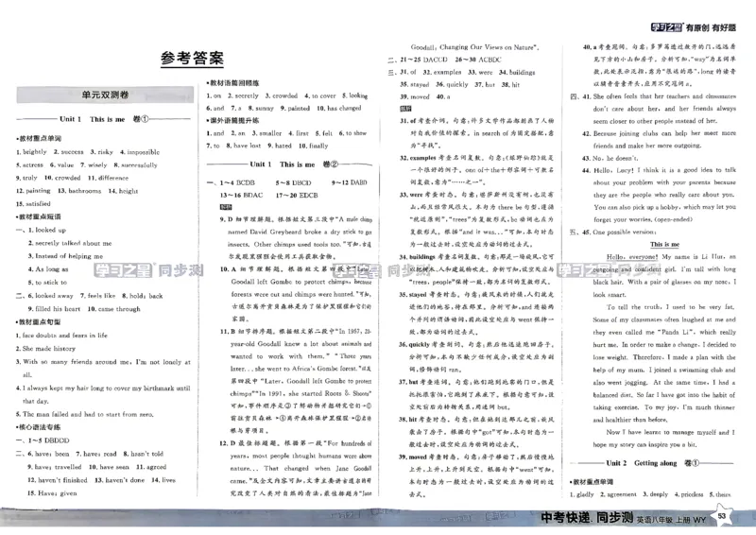The width and height of the screenshot is (756, 535).
Task: Click the sentence about failing and starting from zero
Action: click(x=85, y=414)
